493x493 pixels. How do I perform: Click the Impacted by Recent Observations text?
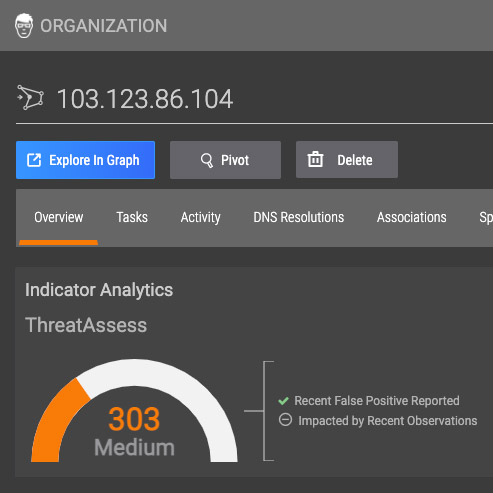(388, 421)
